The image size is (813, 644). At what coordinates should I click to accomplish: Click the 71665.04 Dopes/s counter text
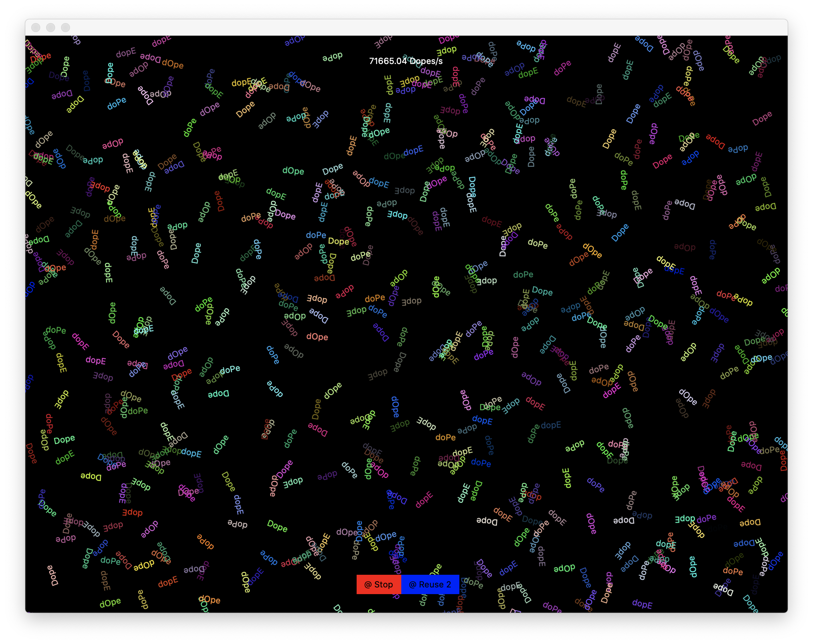click(x=405, y=61)
